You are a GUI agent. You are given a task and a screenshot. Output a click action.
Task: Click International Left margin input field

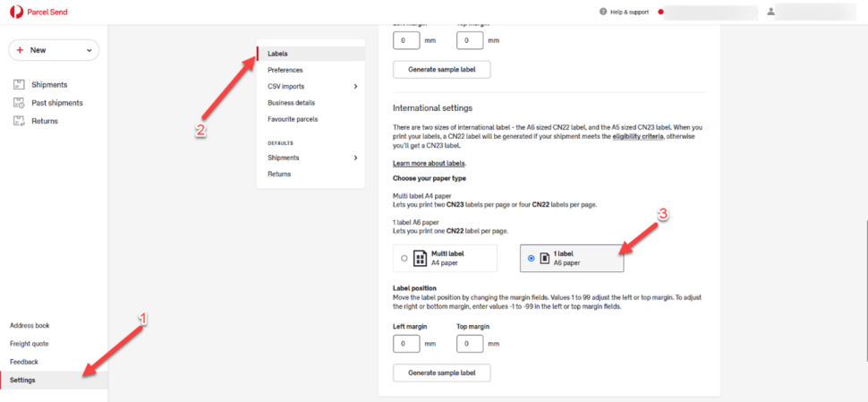(406, 343)
